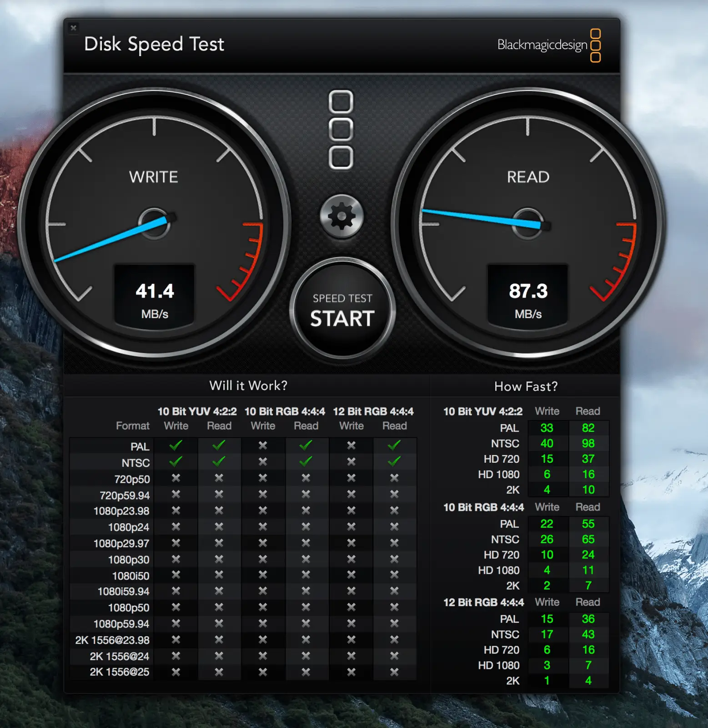The image size is (708, 728).
Task: Click the 2K 1556@25 format row label
Action: tap(119, 672)
